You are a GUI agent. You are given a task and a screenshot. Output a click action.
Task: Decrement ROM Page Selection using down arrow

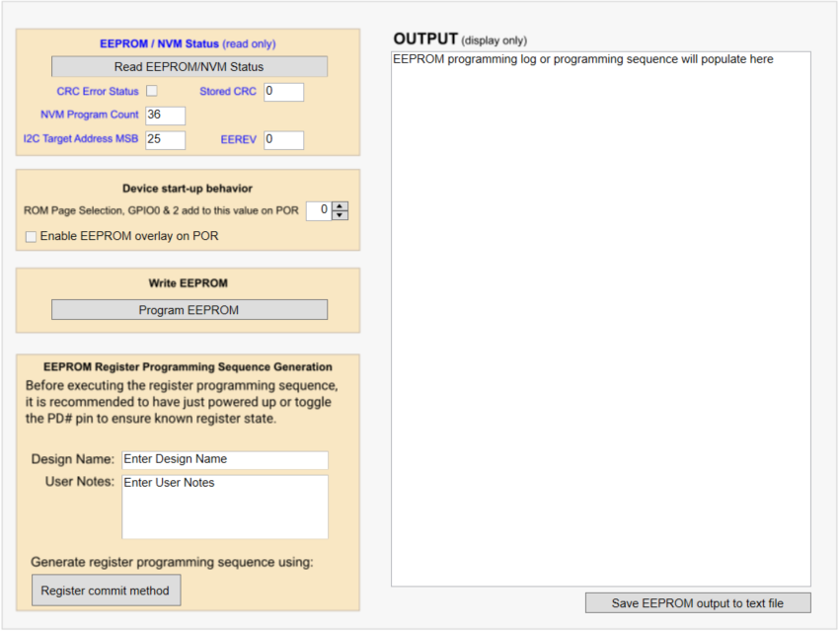pos(339,215)
